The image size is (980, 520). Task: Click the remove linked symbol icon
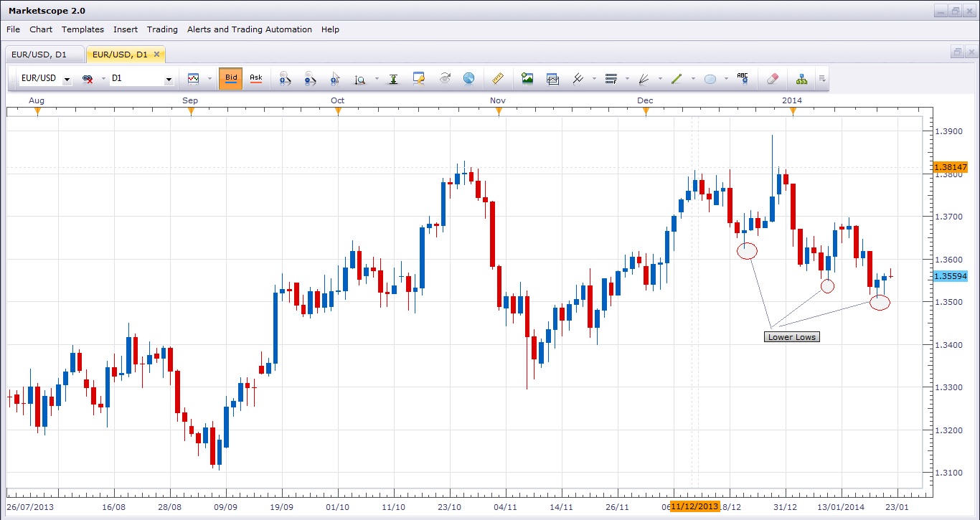[88, 78]
